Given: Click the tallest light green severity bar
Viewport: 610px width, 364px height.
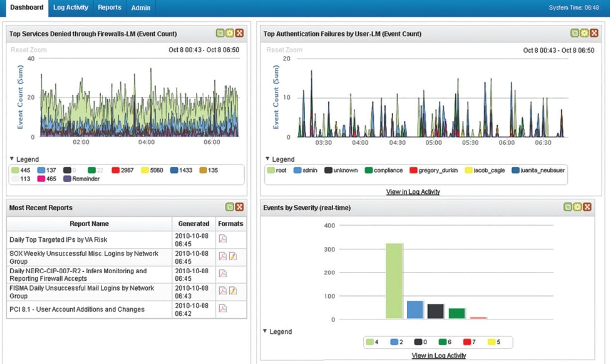Looking at the screenshot, I should [394, 281].
